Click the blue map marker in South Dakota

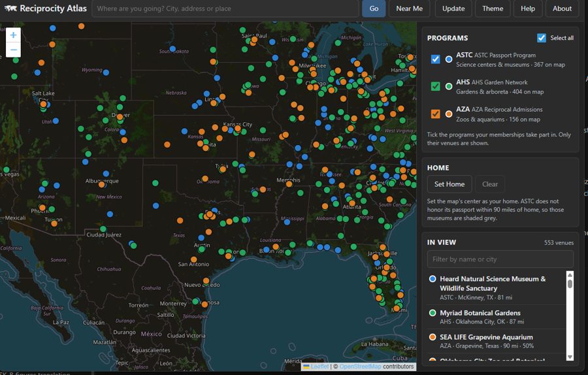[x=172, y=49]
